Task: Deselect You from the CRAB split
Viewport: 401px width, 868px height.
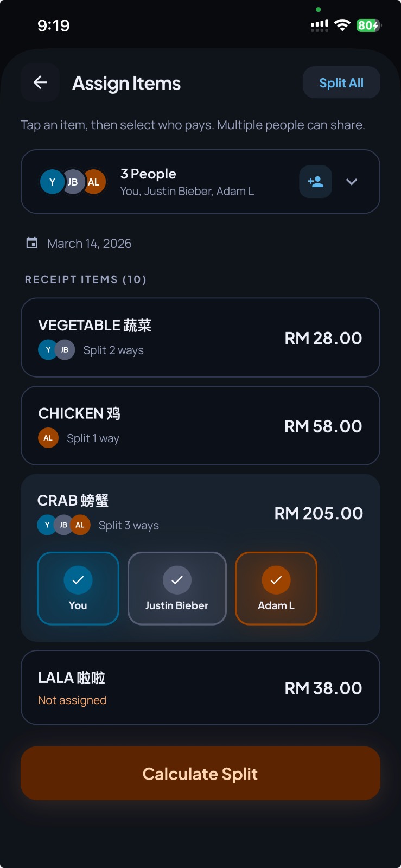Action: [x=78, y=588]
